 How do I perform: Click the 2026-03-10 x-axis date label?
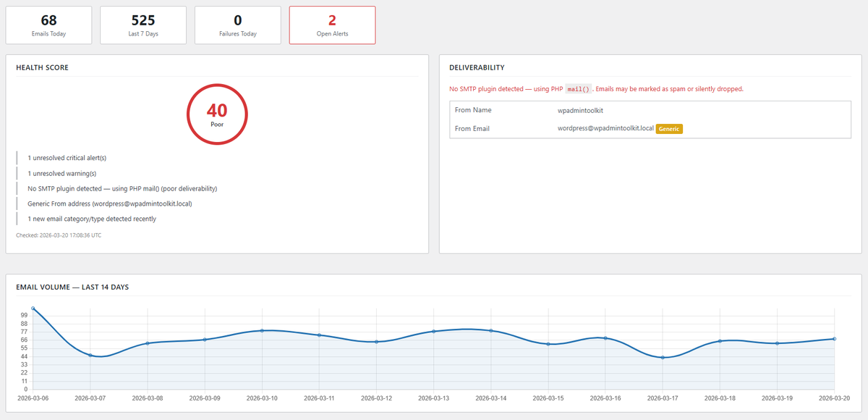pos(262,398)
